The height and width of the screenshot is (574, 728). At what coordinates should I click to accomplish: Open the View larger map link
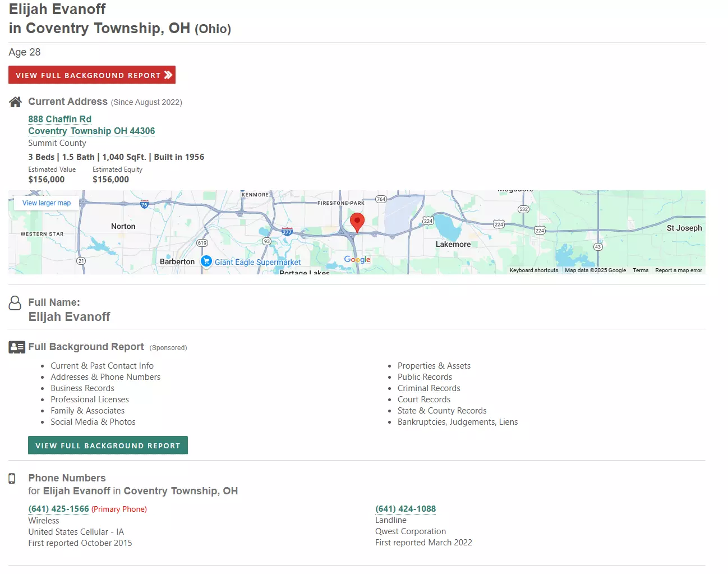click(x=47, y=203)
